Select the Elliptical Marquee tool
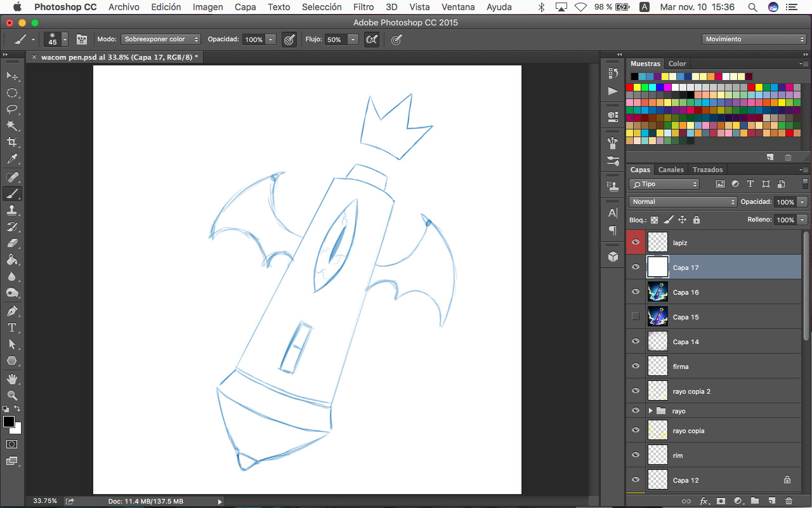 [x=12, y=93]
